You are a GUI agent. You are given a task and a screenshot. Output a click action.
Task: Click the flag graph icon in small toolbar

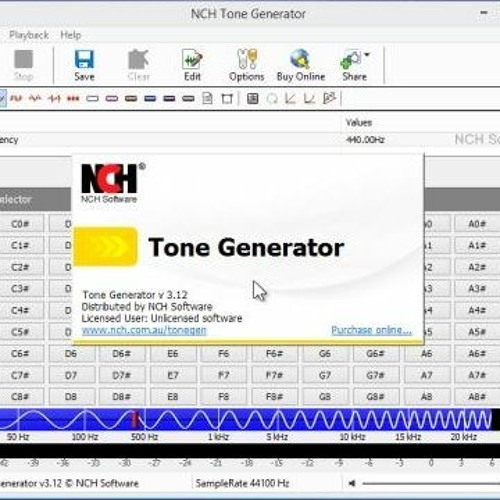pyautogui.click(x=329, y=98)
